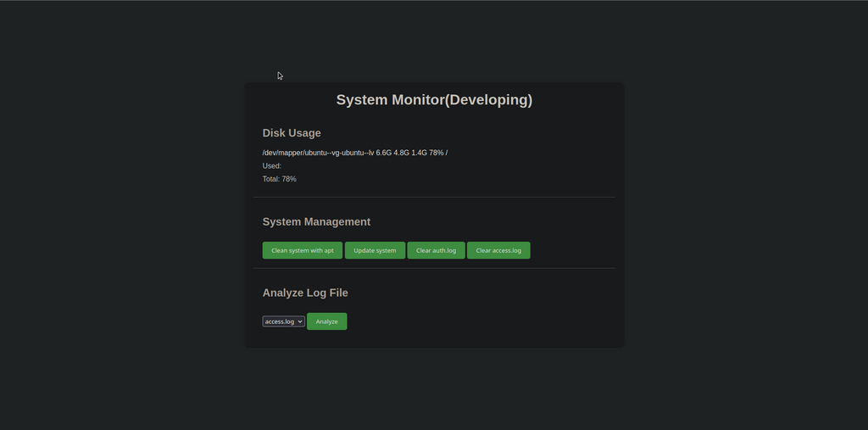The height and width of the screenshot is (430, 868).
Task: Click the 78% value in device line
Action: 436,153
